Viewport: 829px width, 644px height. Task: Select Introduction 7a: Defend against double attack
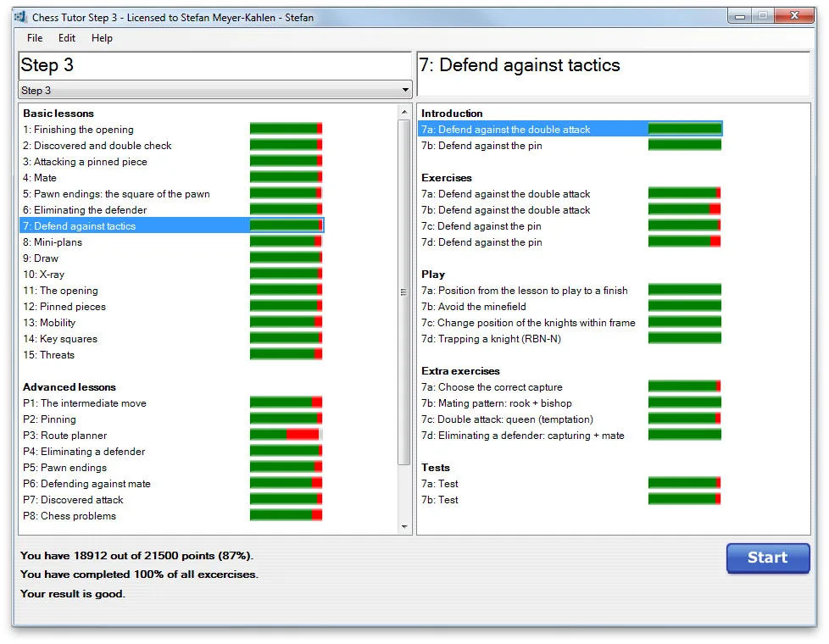pyautogui.click(x=570, y=129)
